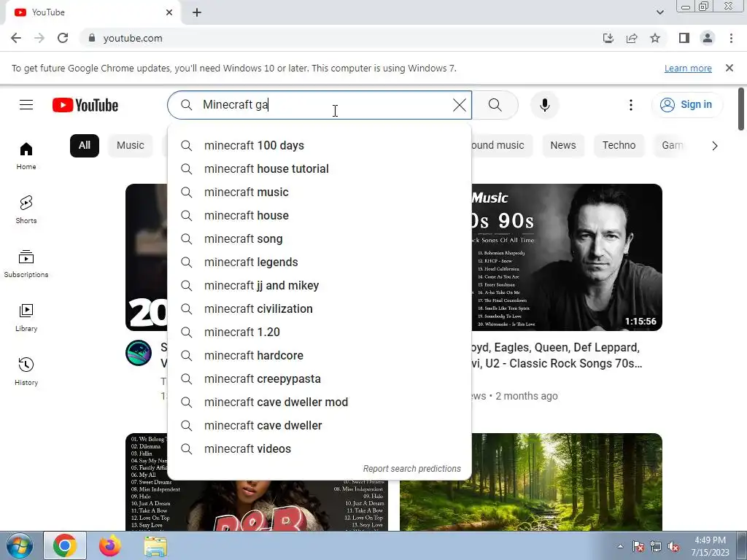Click the install app icon in address bar
This screenshot has height=560, width=747.
click(608, 38)
